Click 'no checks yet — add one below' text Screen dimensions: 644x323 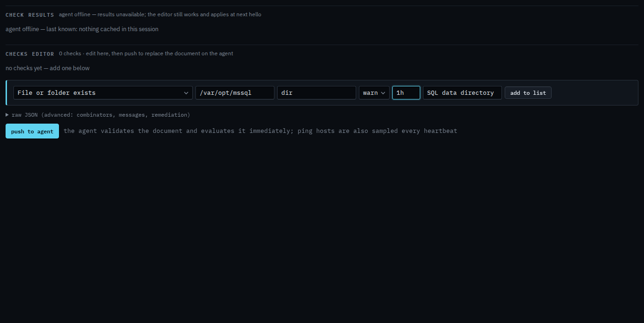[47, 68]
